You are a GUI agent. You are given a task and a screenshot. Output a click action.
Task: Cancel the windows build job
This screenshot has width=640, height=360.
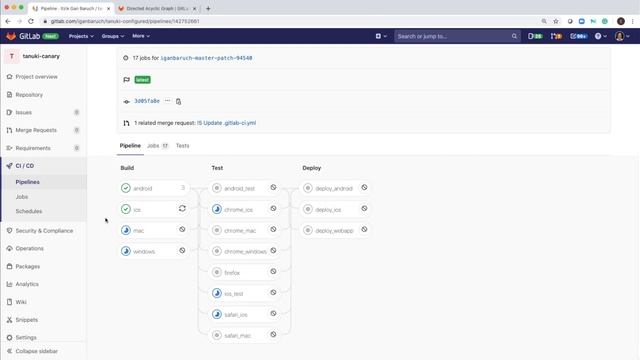point(182,251)
